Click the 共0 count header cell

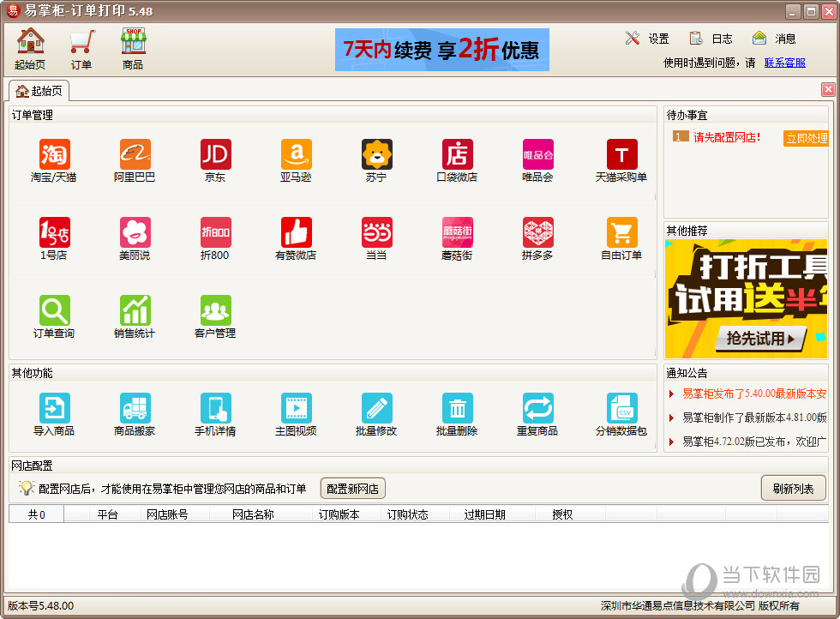36,514
